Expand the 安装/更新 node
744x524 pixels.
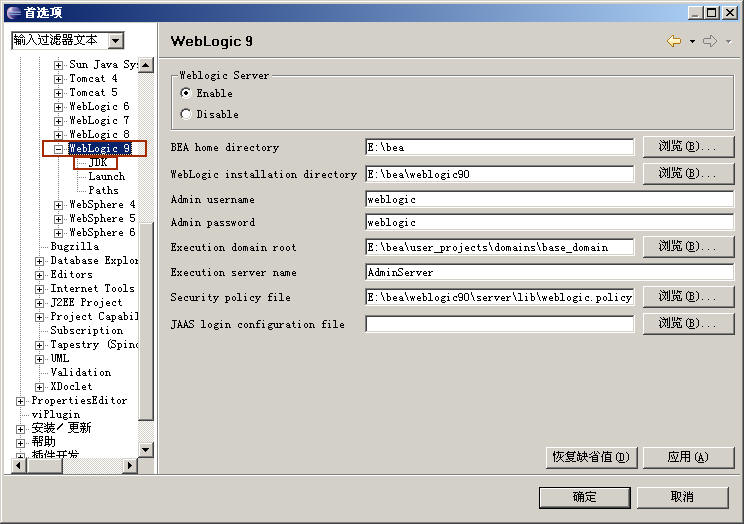20,429
